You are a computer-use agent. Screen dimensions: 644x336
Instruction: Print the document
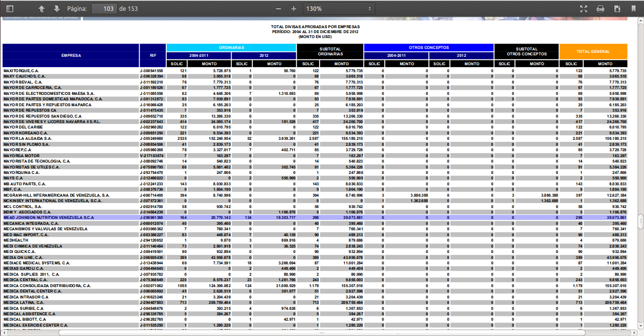(600, 9)
